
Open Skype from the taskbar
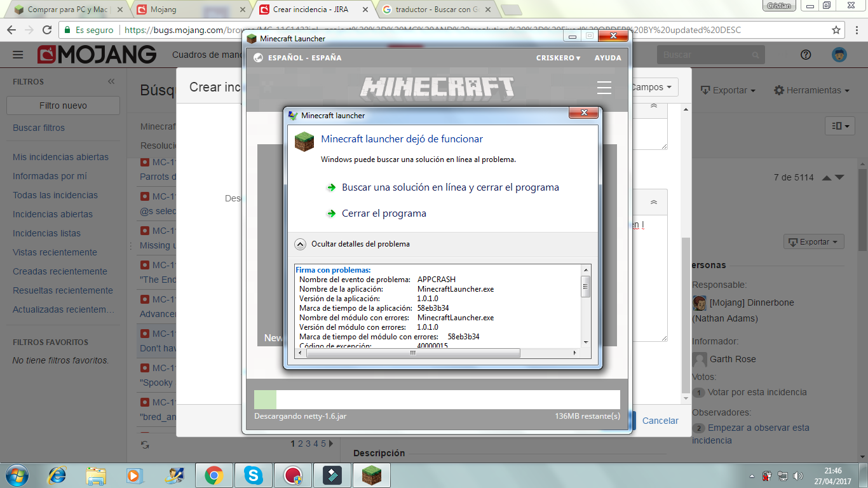pos(253,475)
